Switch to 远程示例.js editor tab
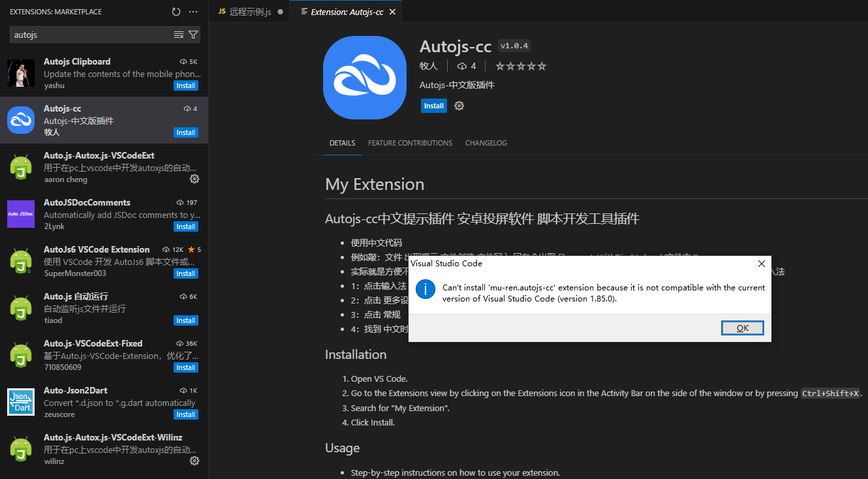Image resolution: width=868 pixels, height=479 pixels. (x=250, y=12)
